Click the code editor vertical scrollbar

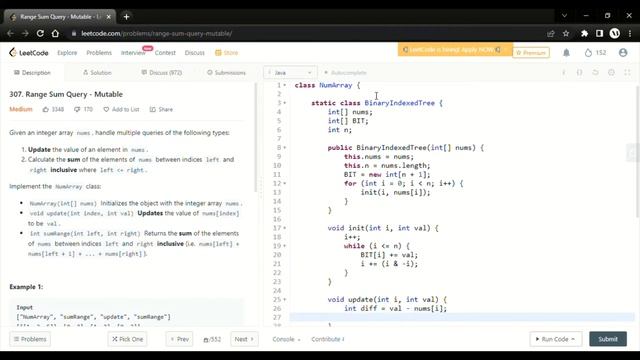click(x=637, y=151)
